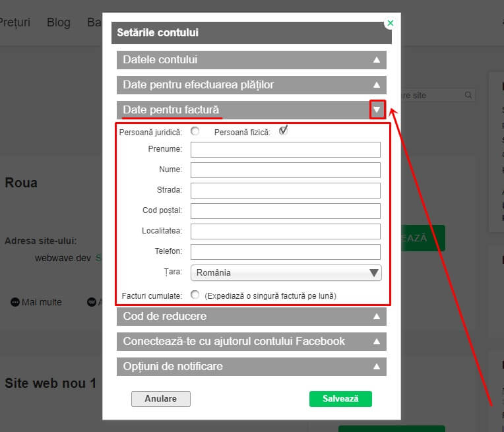Select the Persoană juridică radio button
Screen dimensions: 504x432
coord(195,131)
